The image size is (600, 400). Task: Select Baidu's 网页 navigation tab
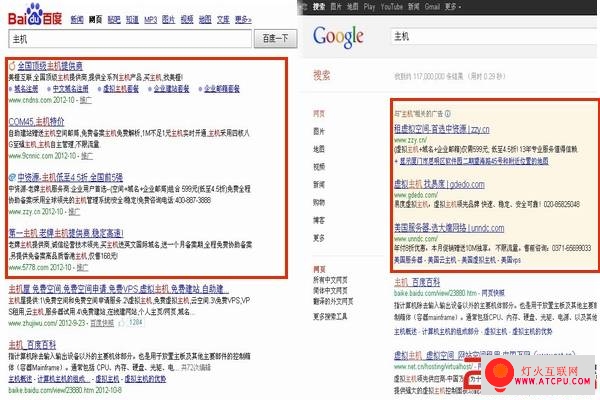click(x=95, y=20)
